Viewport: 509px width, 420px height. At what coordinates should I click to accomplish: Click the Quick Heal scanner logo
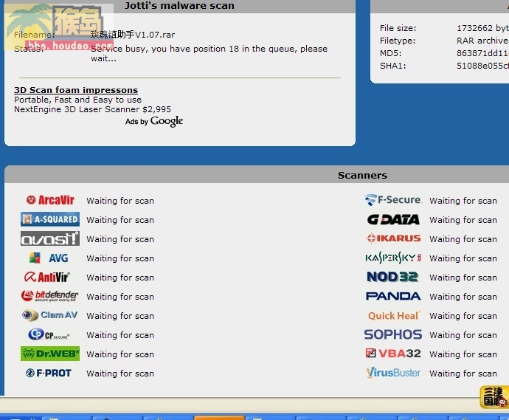(394, 315)
